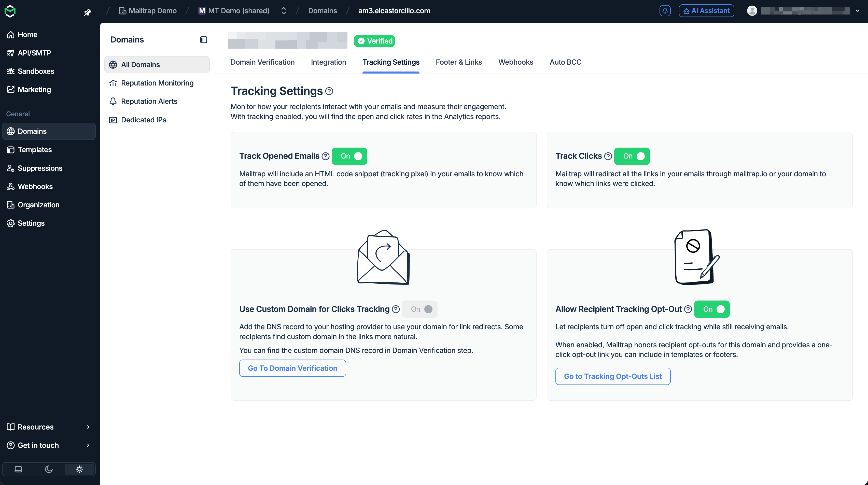Switch to dark theme moon icon

(x=49, y=469)
